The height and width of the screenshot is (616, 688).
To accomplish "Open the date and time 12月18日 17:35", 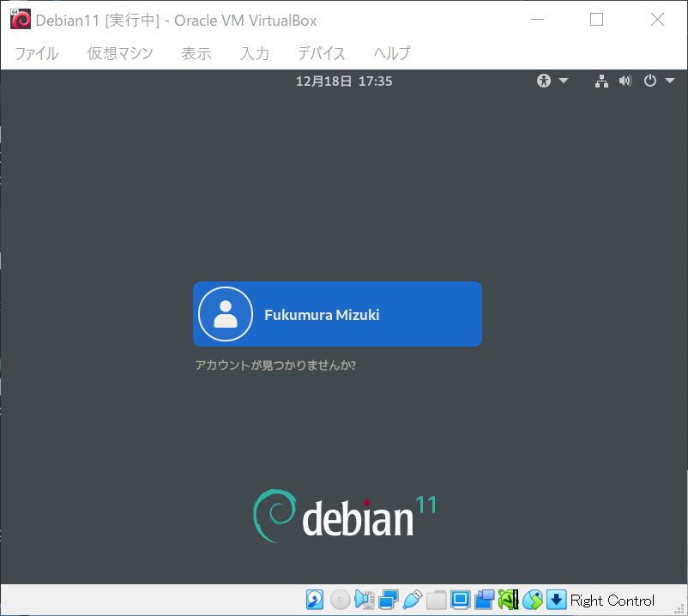I will [x=344, y=82].
